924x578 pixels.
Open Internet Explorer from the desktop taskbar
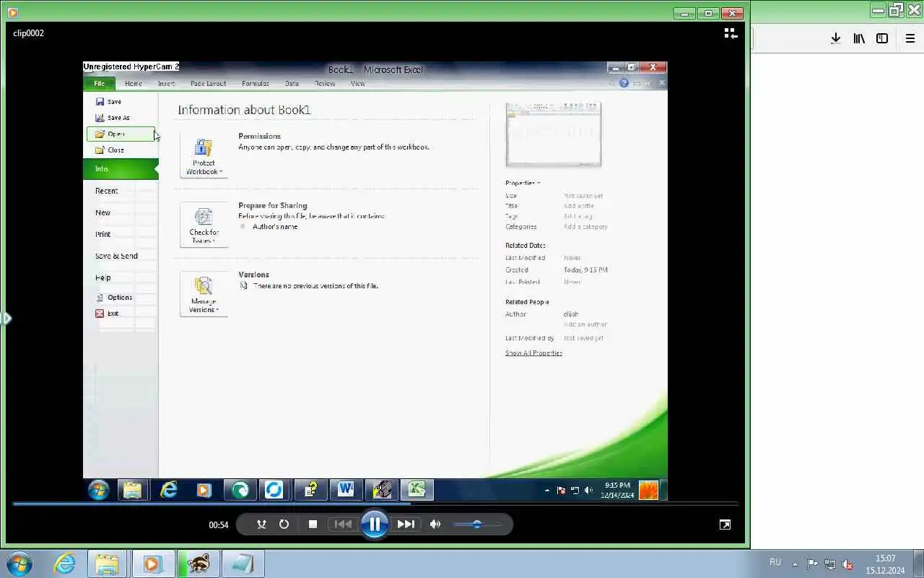click(64, 564)
